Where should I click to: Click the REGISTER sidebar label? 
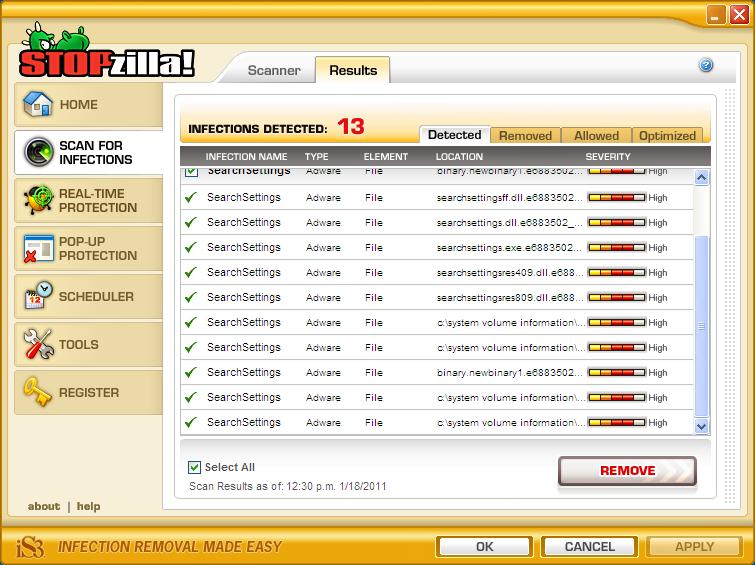89,393
